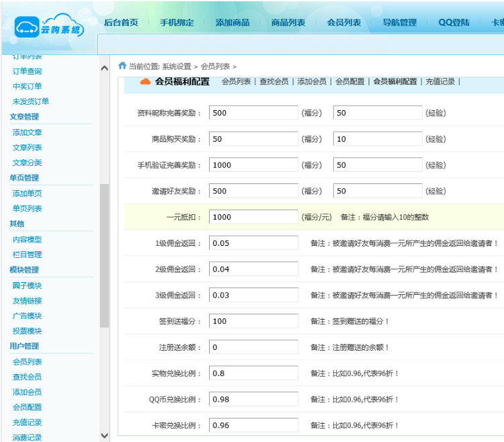The height and width of the screenshot is (442, 504).
Task: Switch to 查找会员 sub-tab
Action: click(274, 81)
